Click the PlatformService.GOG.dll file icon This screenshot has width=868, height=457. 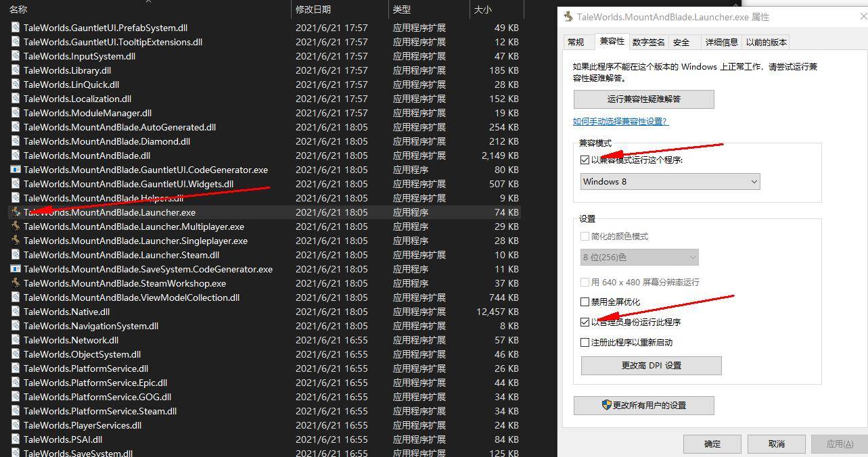tap(16, 397)
